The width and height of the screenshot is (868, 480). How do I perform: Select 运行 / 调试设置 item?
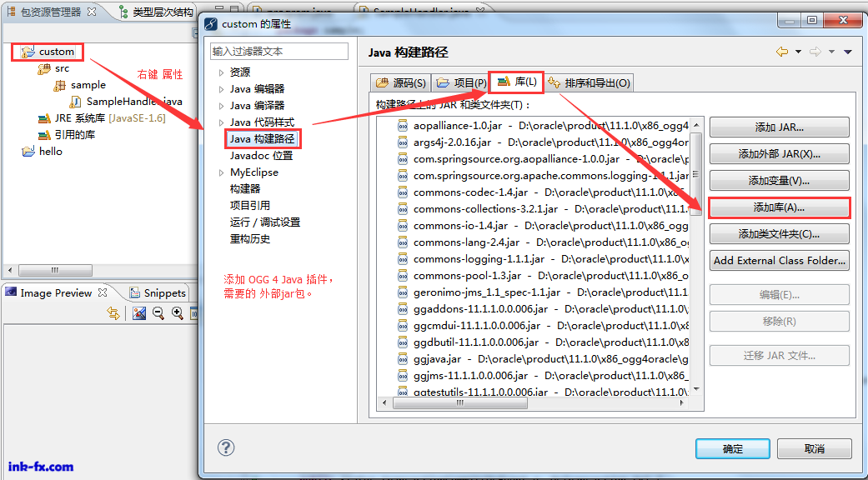[x=265, y=222]
